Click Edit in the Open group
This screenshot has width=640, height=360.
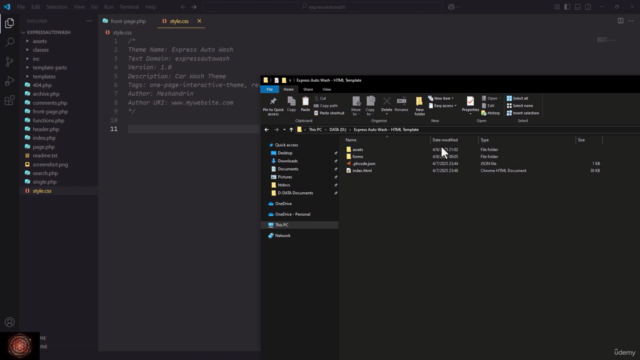pos(488,106)
